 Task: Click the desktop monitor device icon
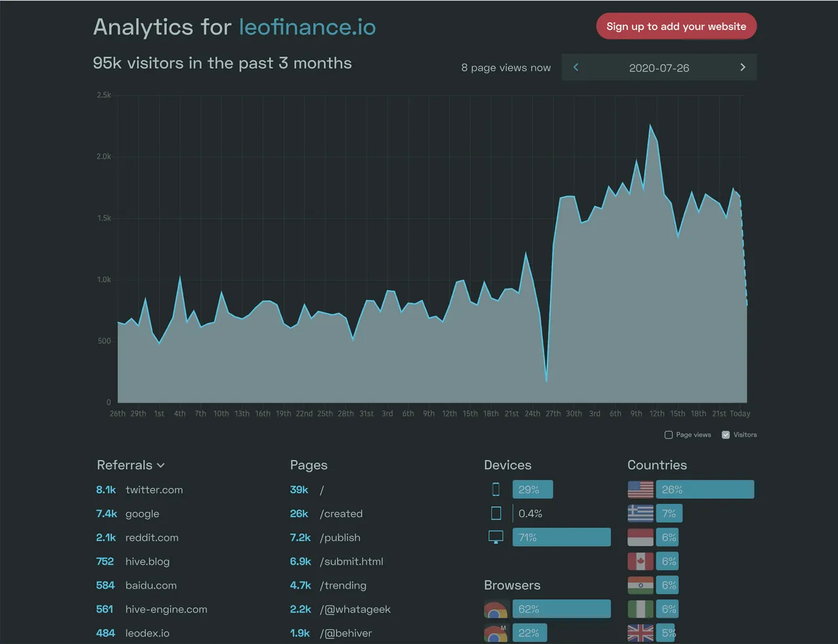click(x=496, y=537)
